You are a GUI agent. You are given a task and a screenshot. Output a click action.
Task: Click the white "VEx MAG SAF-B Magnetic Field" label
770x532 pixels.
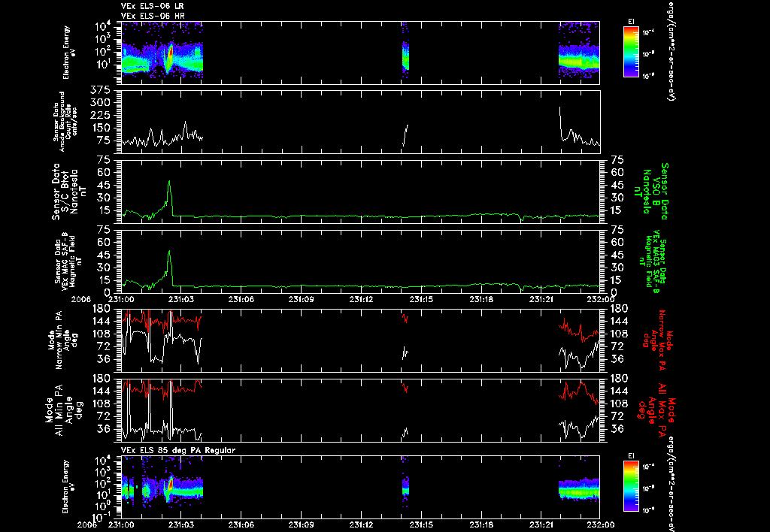tap(68, 261)
